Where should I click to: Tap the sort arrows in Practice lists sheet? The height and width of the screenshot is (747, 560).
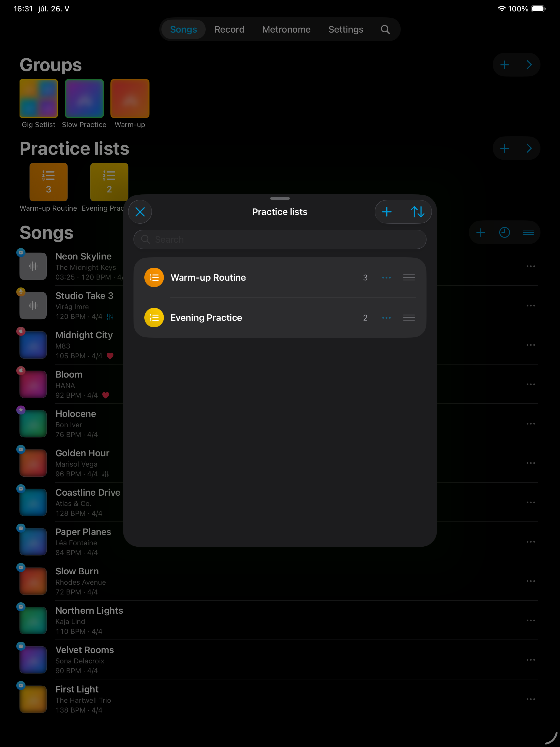coord(417,212)
